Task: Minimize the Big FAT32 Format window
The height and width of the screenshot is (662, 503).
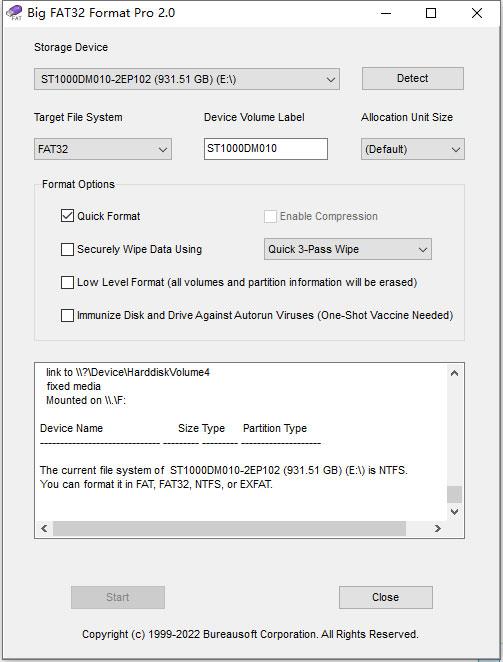Action: [x=386, y=13]
